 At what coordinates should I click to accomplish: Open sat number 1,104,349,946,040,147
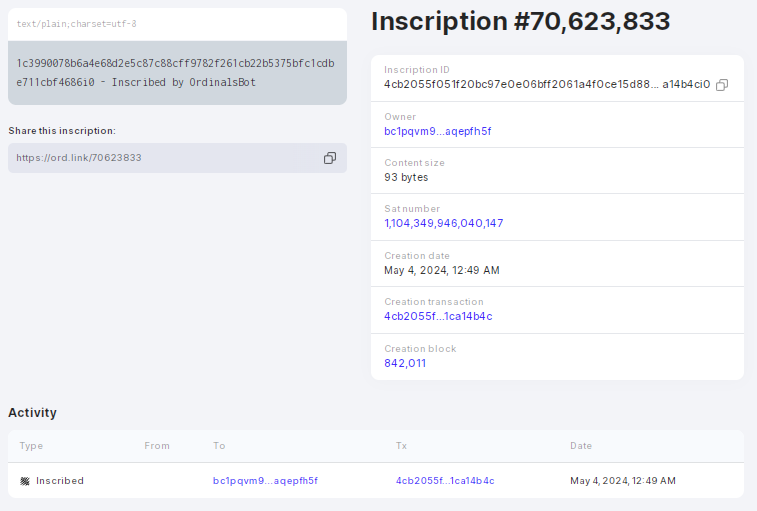point(444,223)
